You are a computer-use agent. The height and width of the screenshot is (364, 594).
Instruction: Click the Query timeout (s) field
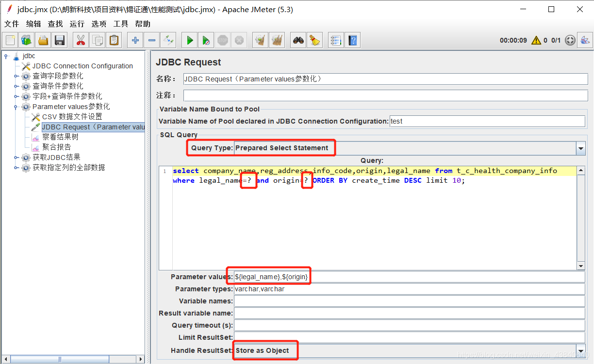[x=410, y=325]
